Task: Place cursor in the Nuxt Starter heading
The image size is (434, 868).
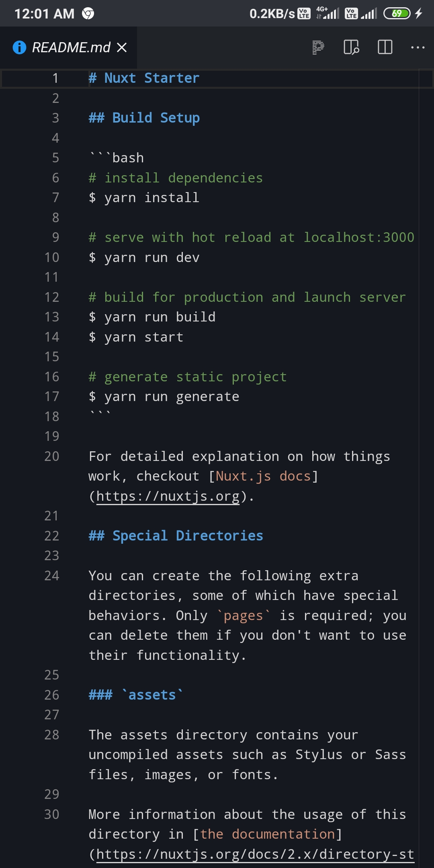Action: 143,78
